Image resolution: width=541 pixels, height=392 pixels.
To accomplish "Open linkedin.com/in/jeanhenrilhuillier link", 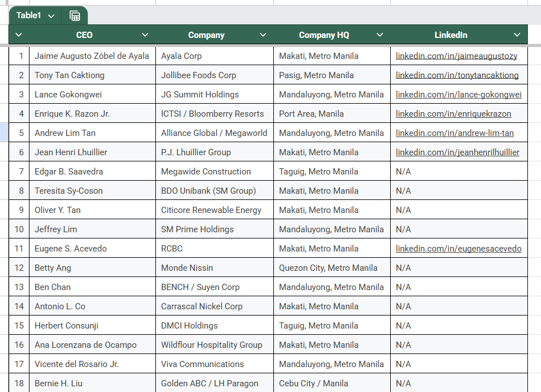I will pos(458,152).
